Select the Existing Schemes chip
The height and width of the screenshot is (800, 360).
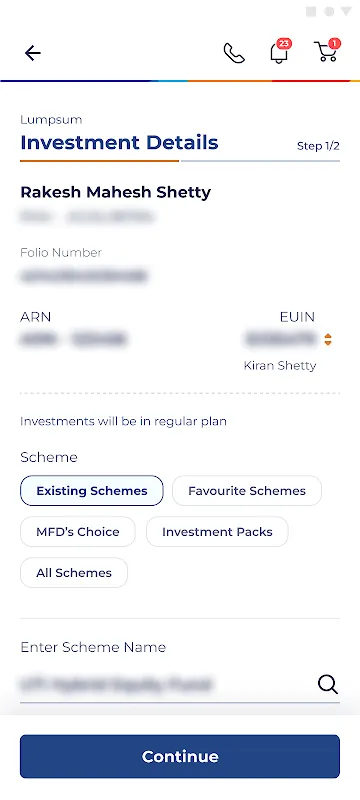(92, 491)
